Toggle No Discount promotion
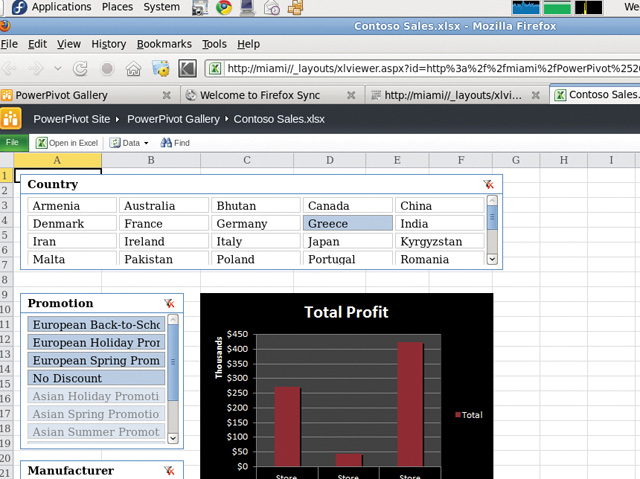The image size is (640, 479). [x=96, y=378]
